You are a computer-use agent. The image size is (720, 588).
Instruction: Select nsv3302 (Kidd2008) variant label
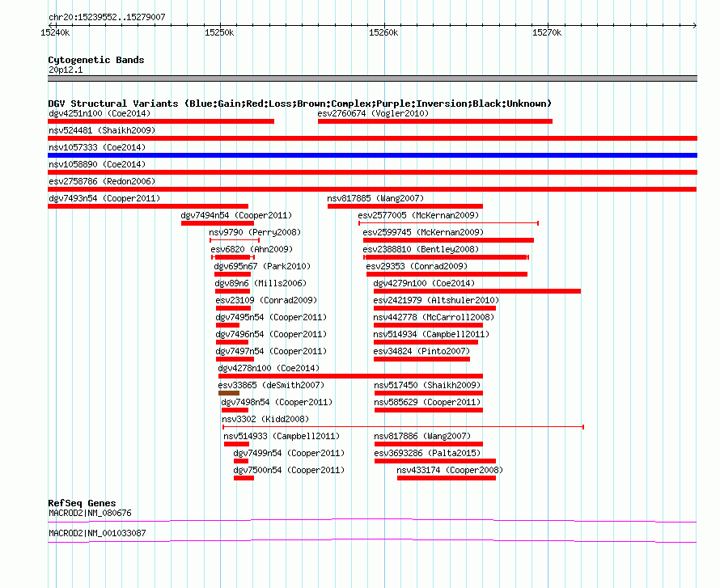click(265, 419)
